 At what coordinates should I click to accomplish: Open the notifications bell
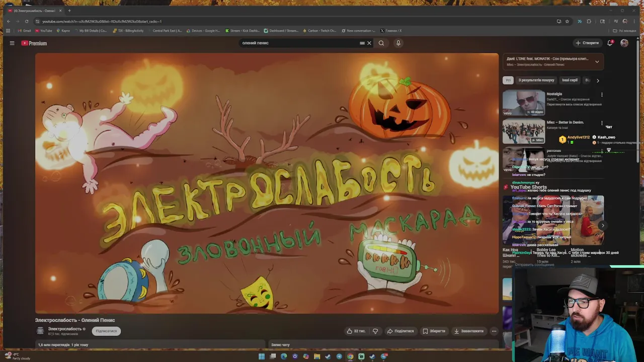click(x=610, y=43)
